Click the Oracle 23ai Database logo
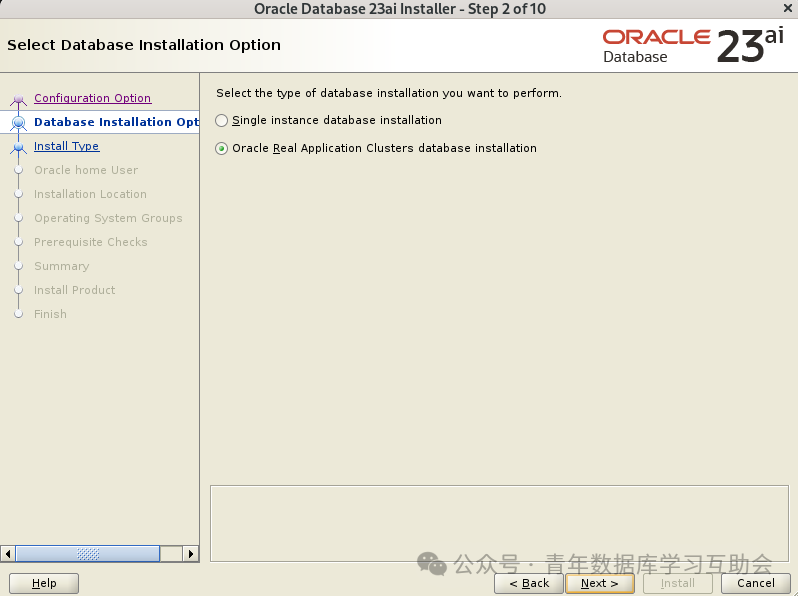The width and height of the screenshot is (798, 596). point(693,46)
